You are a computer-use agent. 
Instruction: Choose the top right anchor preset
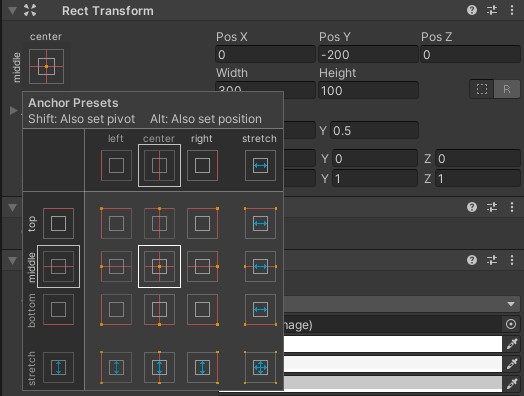coord(203,223)
